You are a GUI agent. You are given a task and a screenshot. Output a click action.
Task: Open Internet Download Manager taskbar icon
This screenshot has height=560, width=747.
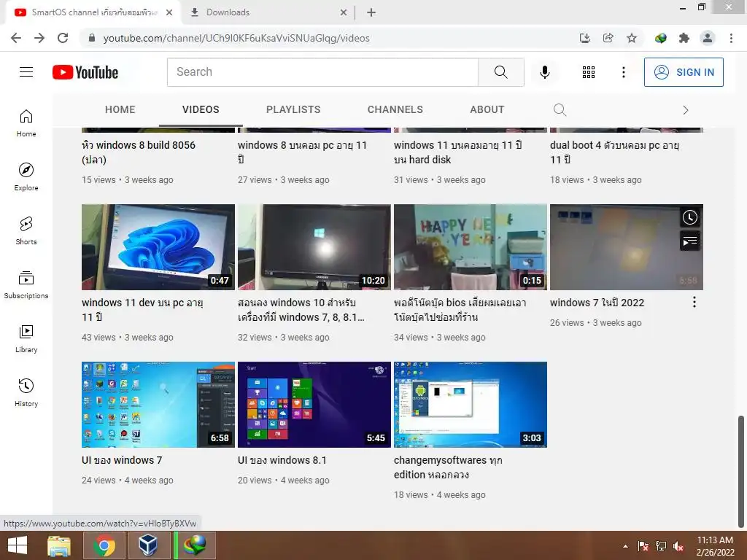[x=195, y=545]
